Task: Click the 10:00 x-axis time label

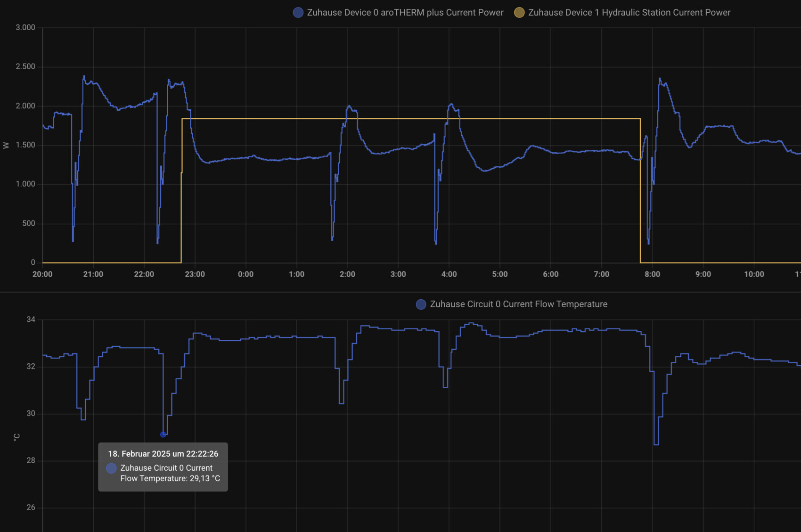Action: click(x=754, y=274)
